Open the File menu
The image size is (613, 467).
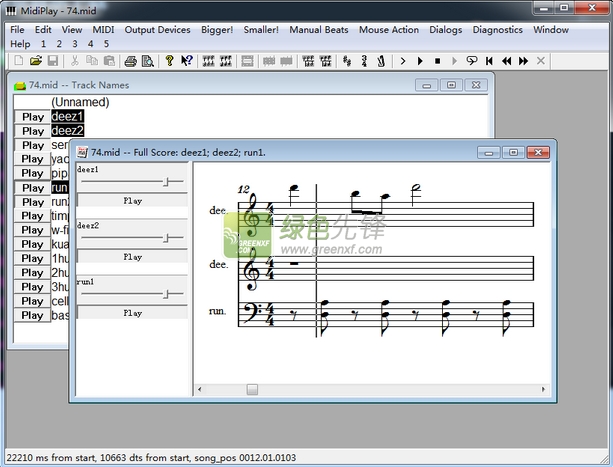pyautogui.click(x=17, y=30)
